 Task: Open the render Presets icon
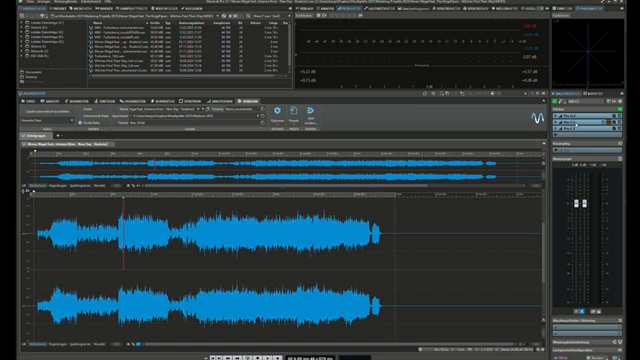(x=293, y=111)
